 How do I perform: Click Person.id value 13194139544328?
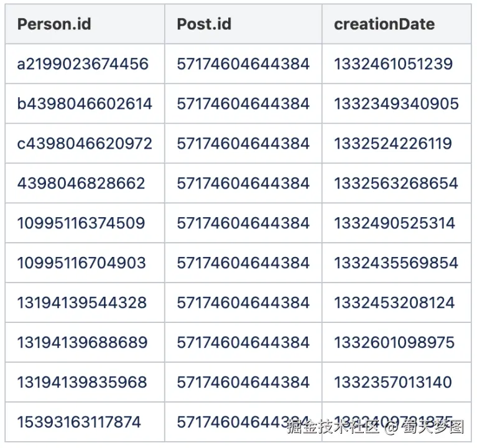[82, 303]
